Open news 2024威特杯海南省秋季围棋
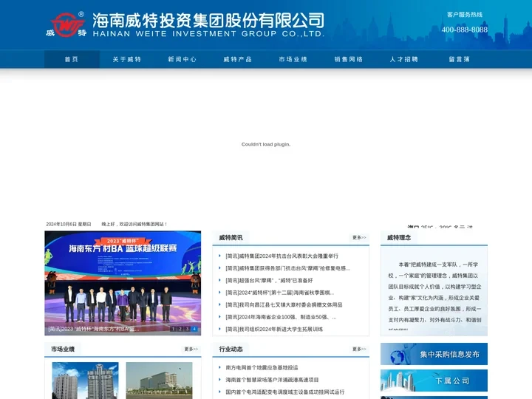This screenshot has width=532, height=399. pyautogui.click(x=279, y=293)
